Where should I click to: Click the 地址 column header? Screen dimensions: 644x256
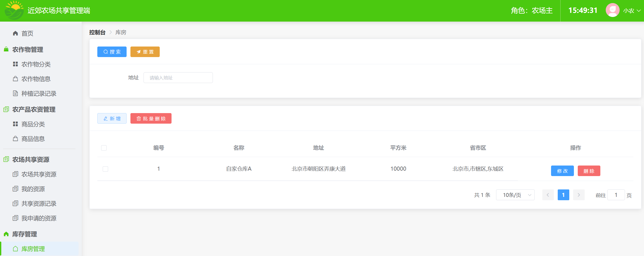(318, 148)
